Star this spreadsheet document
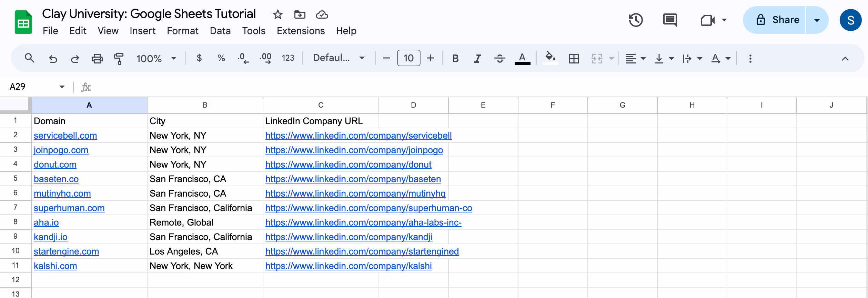 (x=277, y=14)
